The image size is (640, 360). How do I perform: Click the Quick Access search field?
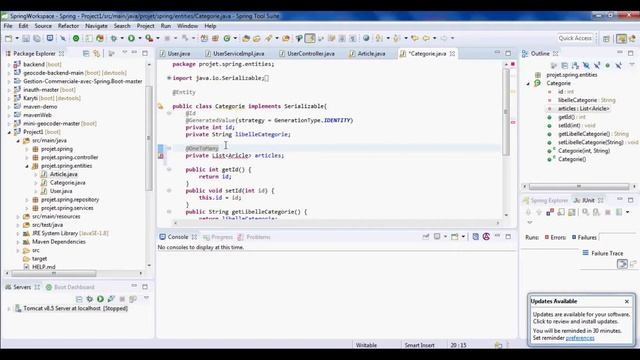pyautogui.click(x=575, y=38)
